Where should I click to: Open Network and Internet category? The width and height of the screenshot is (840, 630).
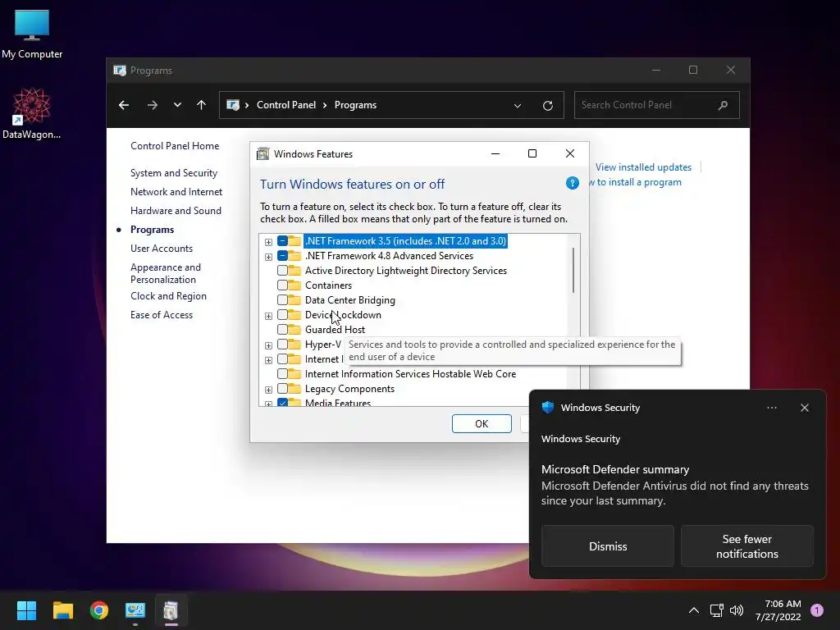[176, 192]
